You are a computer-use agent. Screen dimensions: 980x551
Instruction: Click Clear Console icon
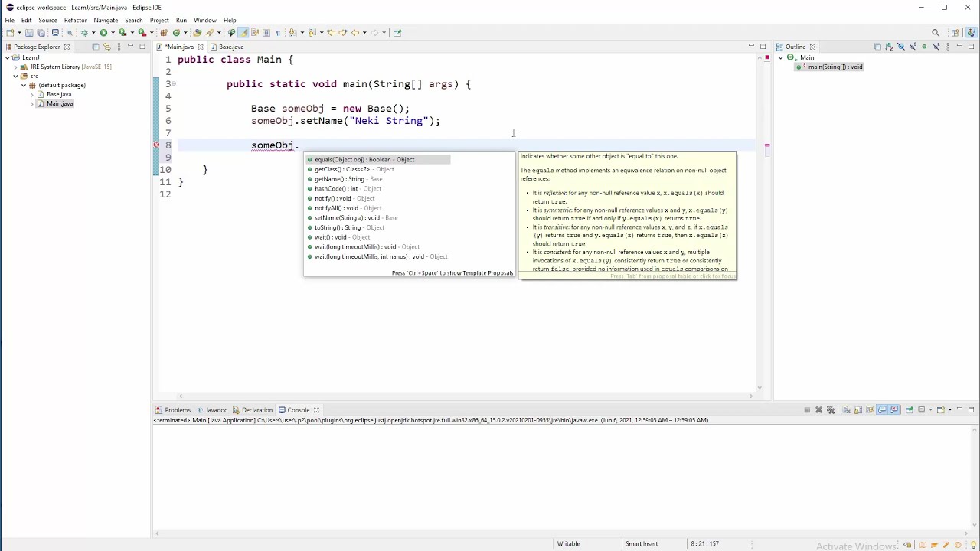tap(847, 410)
